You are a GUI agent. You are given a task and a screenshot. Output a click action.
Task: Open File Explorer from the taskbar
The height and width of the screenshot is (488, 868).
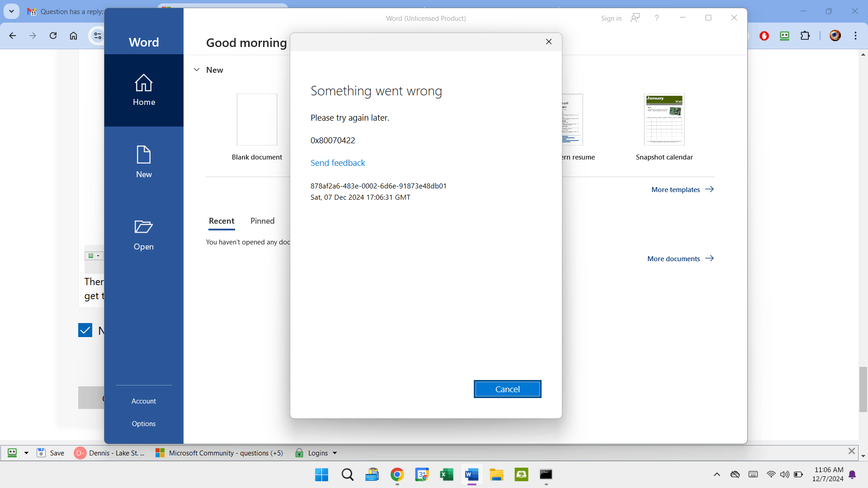pos(496,474)
